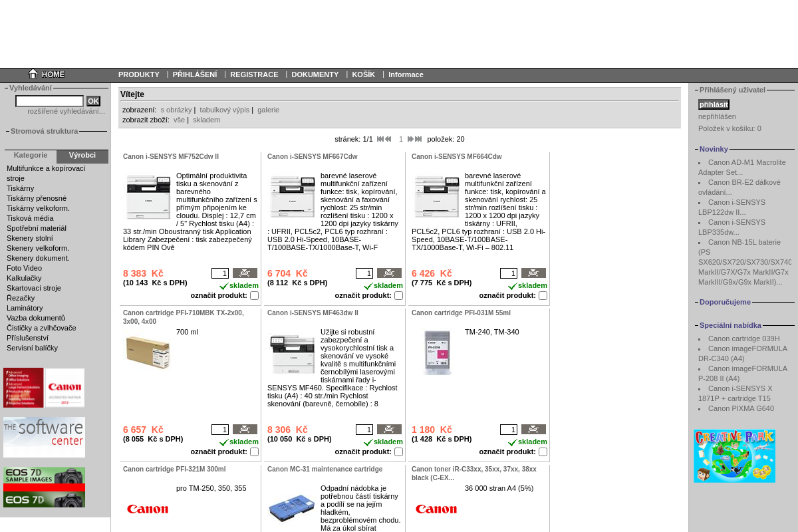Click the HOME house icon

(33, 74)
